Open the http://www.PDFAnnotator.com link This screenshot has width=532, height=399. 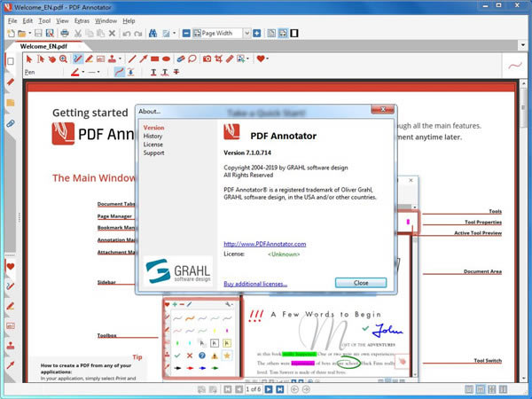pyautogui.click(x=264, y=244)
